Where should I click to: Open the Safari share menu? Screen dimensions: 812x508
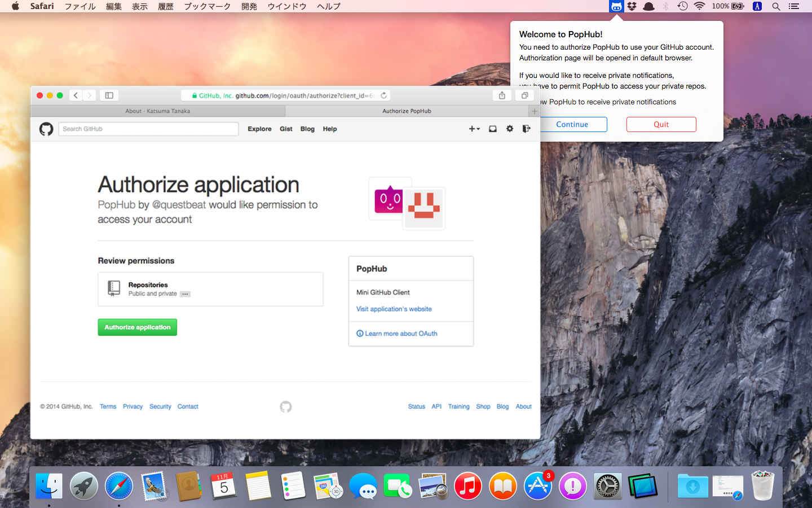coord(502,95)
